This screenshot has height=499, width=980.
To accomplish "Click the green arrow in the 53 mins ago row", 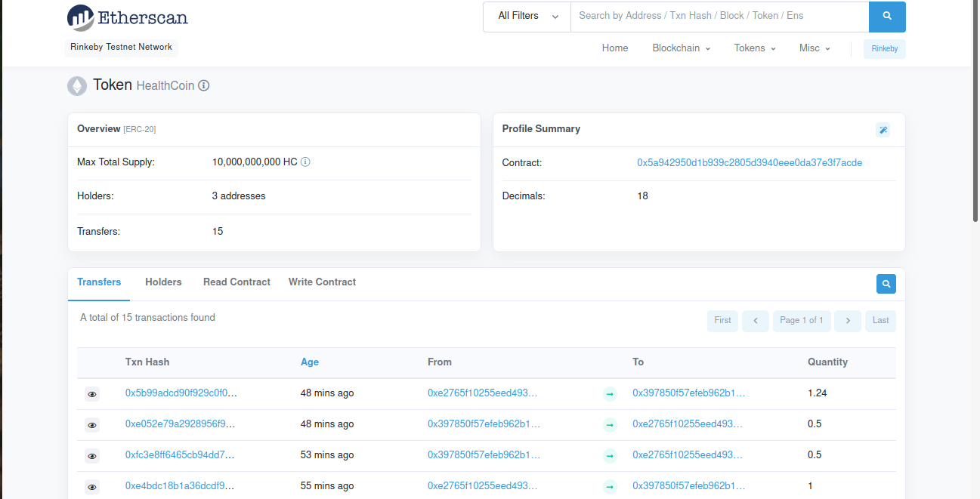I will (610, 456).
